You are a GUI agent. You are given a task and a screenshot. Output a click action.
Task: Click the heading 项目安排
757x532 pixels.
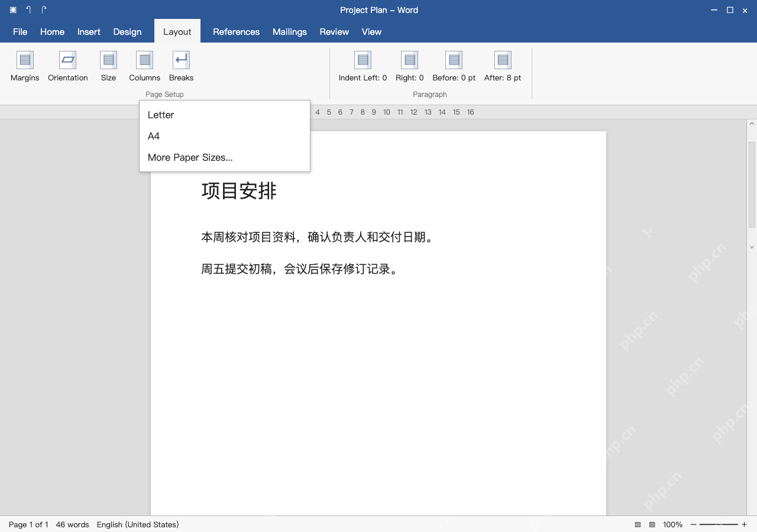pyautogui.click(x=239, y=191)
